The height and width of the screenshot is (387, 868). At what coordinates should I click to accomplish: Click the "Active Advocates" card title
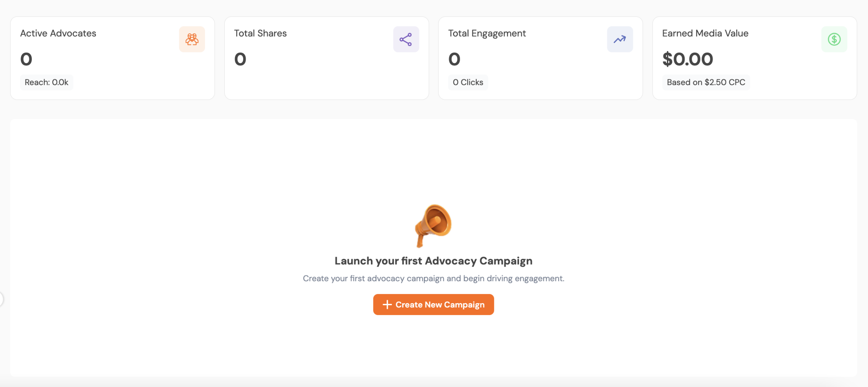pos(58,33)
